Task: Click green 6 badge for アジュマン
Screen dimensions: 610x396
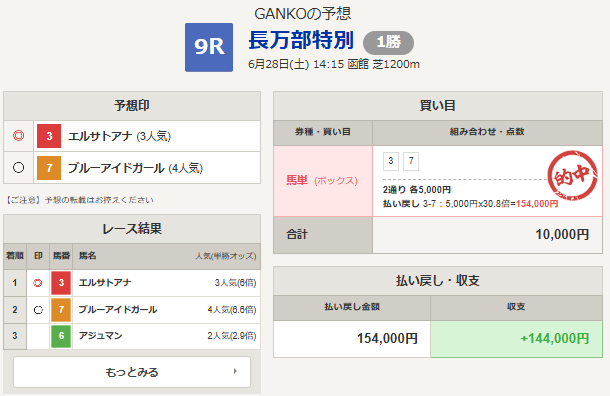Action: tap(61, 336)
